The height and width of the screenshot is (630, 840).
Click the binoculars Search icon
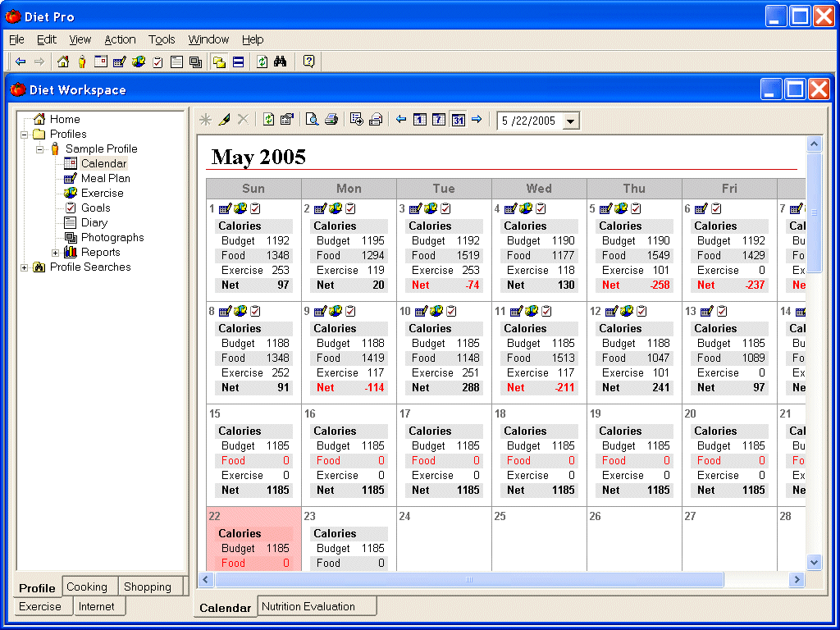tap(281, 62)
